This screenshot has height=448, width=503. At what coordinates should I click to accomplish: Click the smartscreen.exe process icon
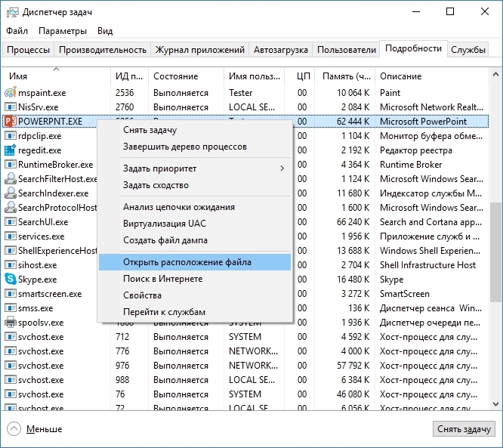[x=11, y=294]
